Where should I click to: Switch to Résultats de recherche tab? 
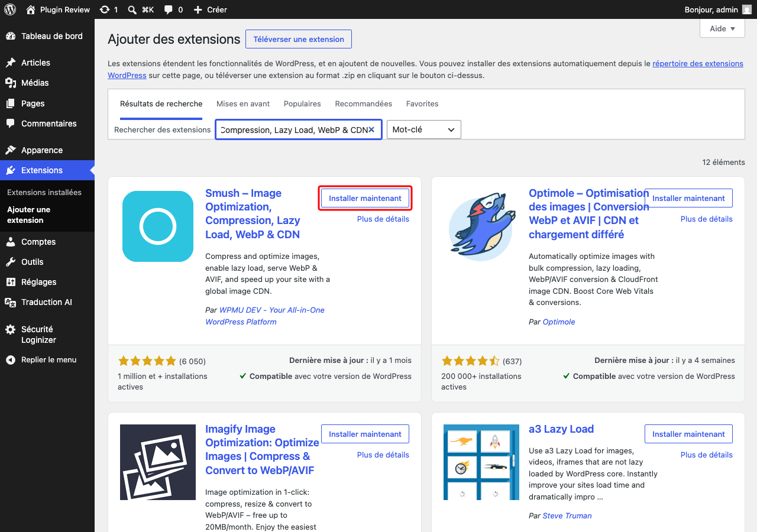tap(161, 104)
